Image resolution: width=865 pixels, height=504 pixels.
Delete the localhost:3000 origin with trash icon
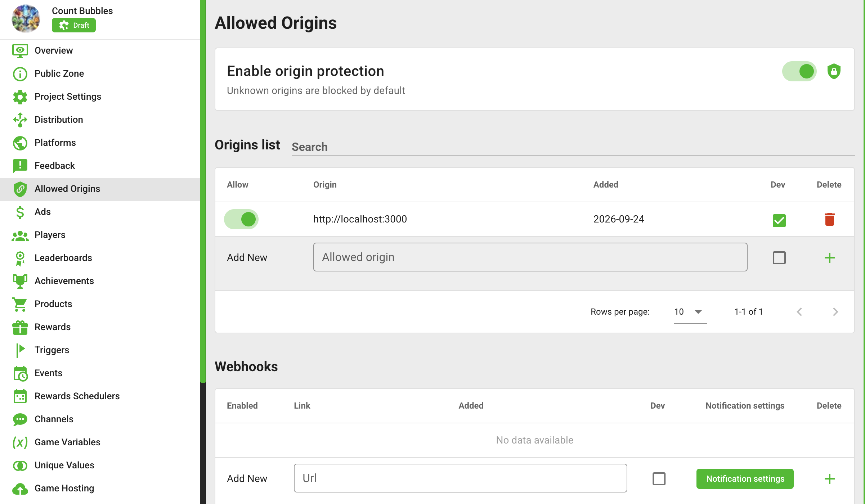(x=830, y=219)
